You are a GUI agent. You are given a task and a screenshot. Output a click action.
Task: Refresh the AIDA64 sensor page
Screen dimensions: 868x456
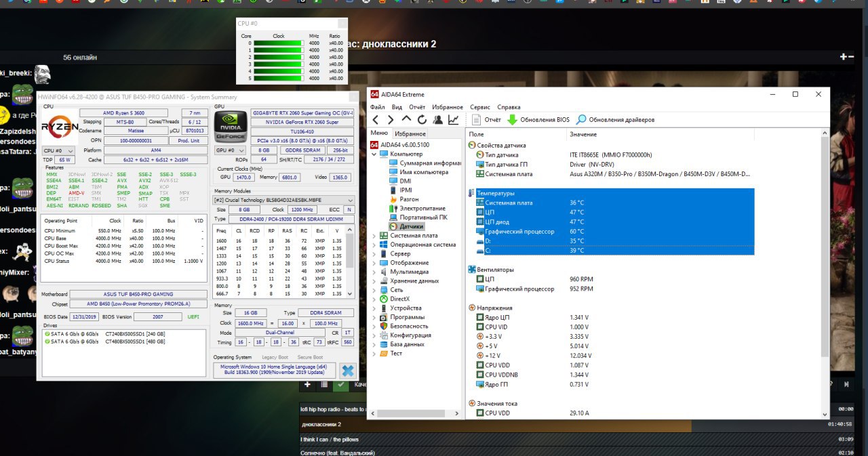point(422,120)
